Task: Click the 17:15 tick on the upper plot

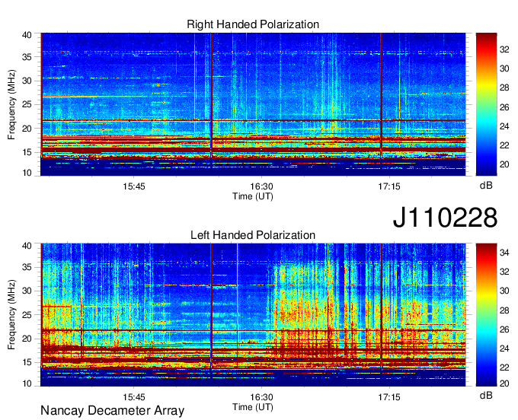Action: click(x=389, y=186)
